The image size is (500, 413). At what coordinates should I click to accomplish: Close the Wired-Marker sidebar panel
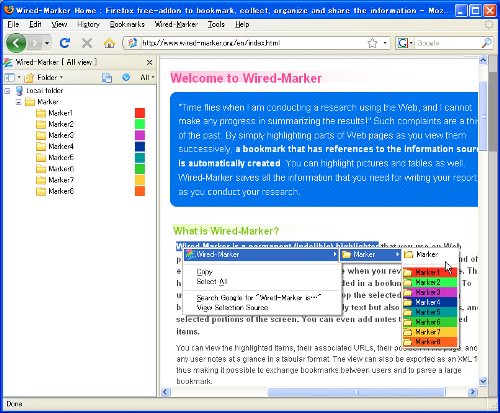[x=149, y=62]
